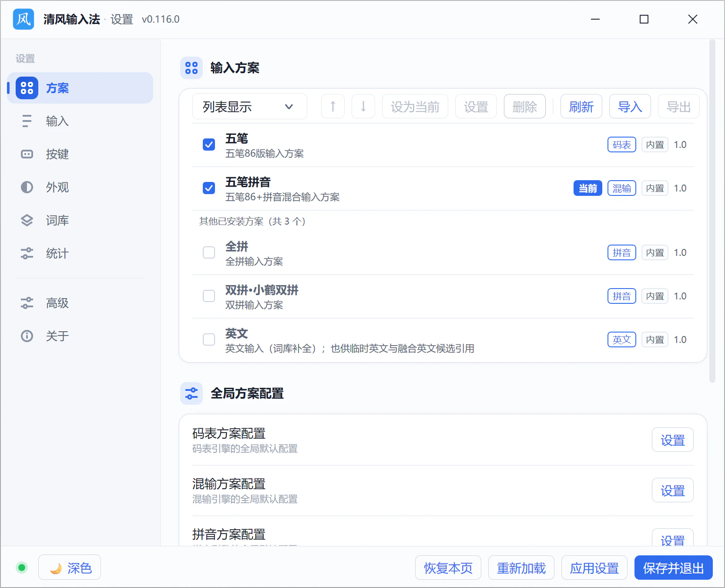Open the 按键 sidebar section
This screenshot has width=725, height=588.
pyautogui.click(x=80, y=154)
